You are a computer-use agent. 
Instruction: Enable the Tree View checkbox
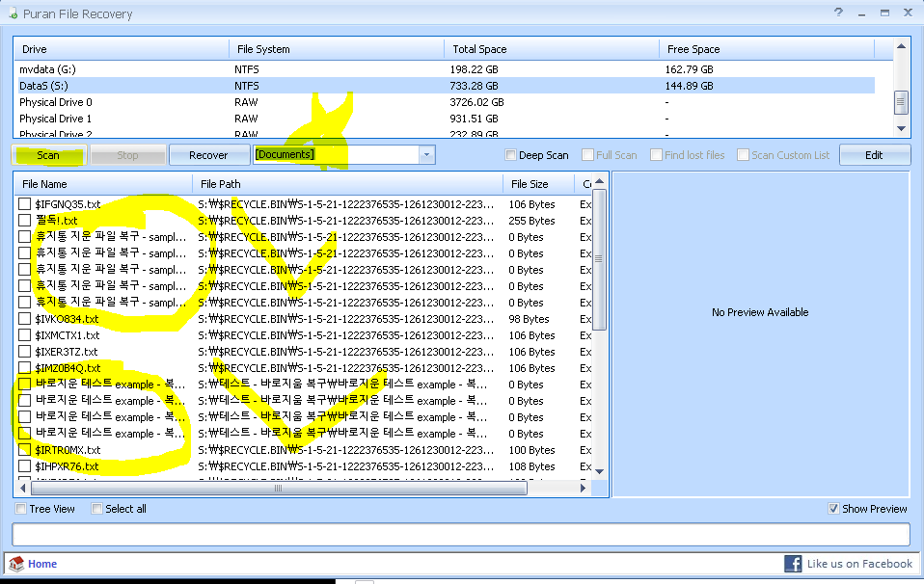point(21,509)
